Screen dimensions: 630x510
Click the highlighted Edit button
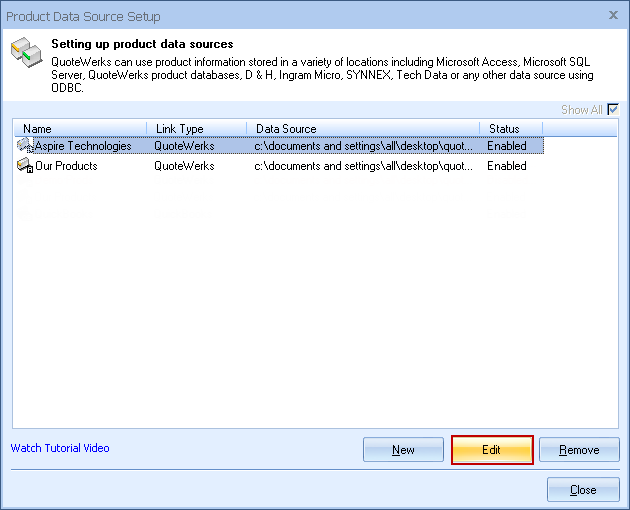491,450
